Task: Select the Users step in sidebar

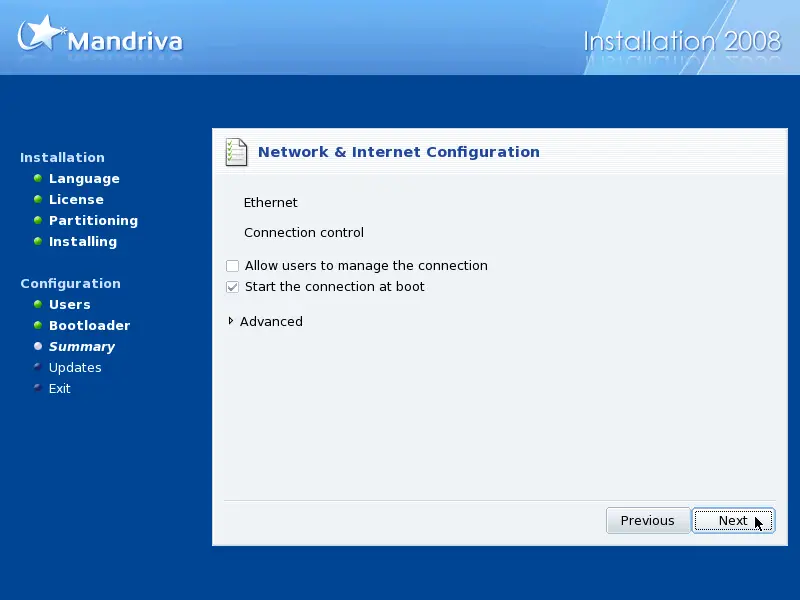Action: (x=69, y=305)
